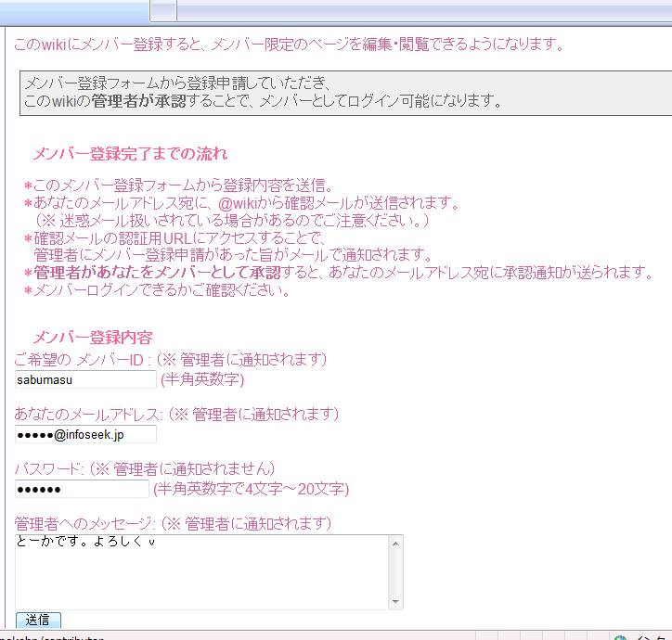Image resolution: width=672 pixels, height=640 pixels.
Task: Click the メンバー登録完了までの流れ heading
Action: point(130,153)
